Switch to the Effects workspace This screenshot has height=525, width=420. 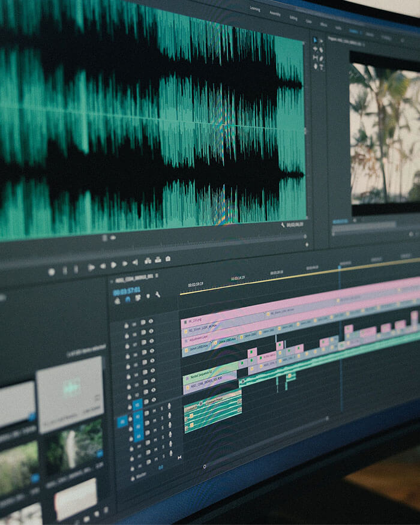coord(323,25)
